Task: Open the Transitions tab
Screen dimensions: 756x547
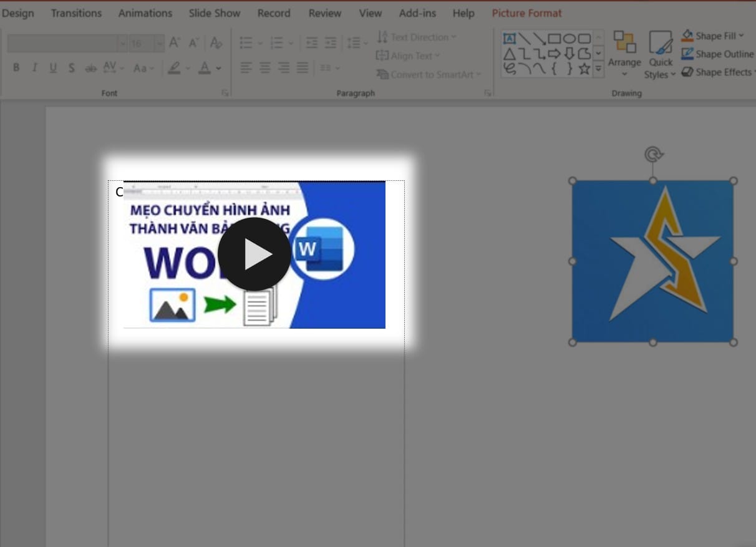Action: [76, 13]
